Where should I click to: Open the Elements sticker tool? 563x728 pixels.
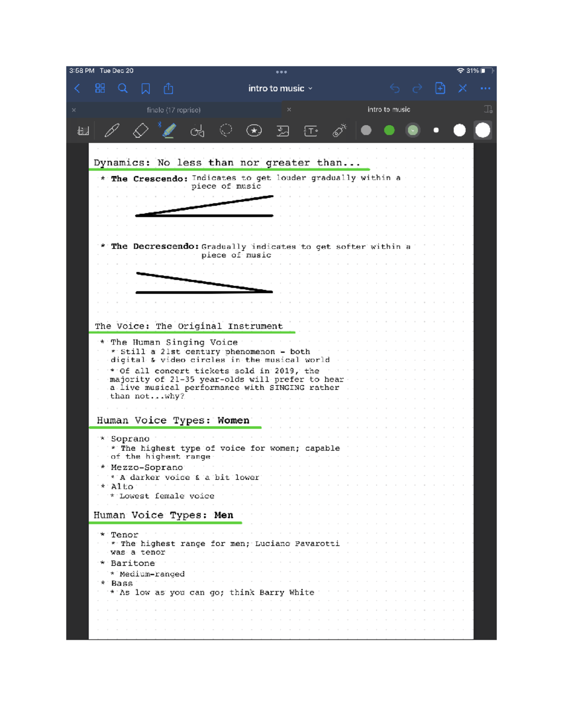(254, 130)
